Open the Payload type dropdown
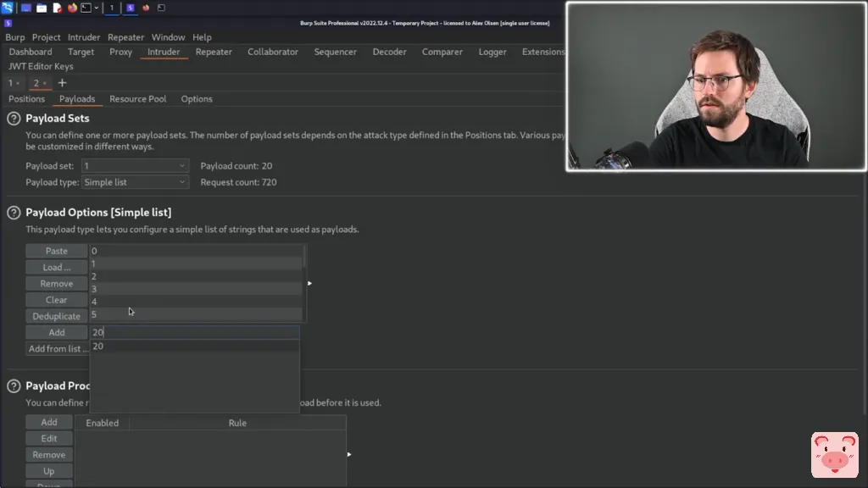 (x=135, y=182)
